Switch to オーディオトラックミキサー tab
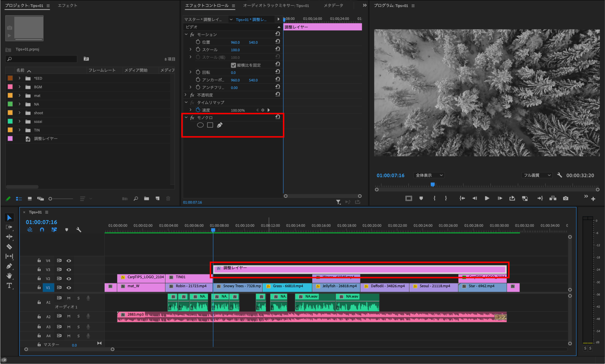Image resolution: width=605 pixels, height=364 pixels. (x=276, y=5)
